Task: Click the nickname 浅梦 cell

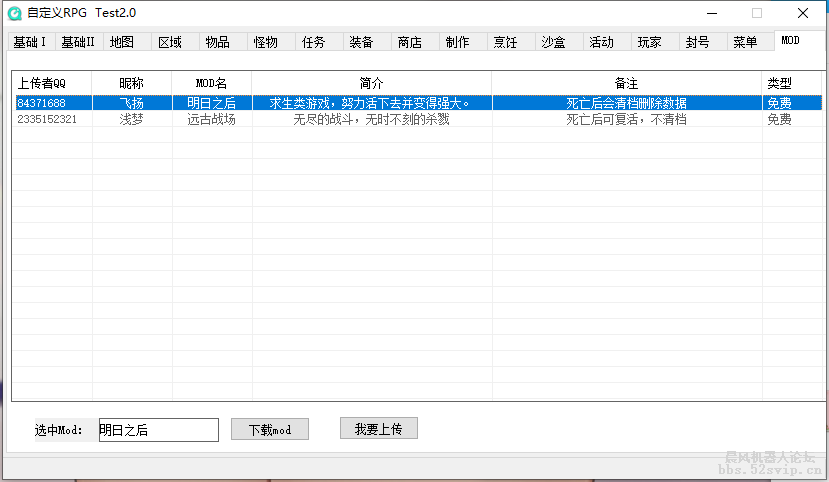Action: 132,119
